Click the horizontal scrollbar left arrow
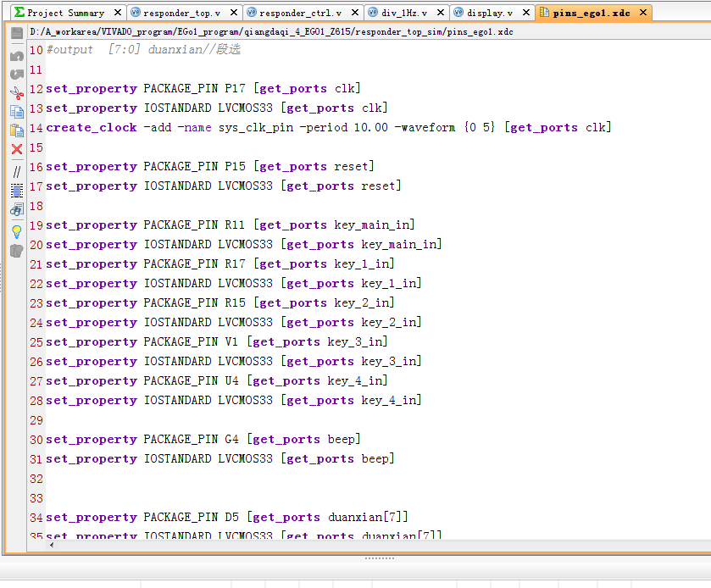 [53, 545]
